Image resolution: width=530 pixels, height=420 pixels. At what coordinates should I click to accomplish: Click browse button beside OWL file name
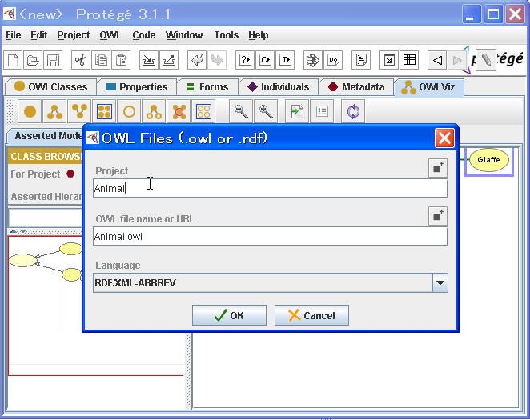438,216
